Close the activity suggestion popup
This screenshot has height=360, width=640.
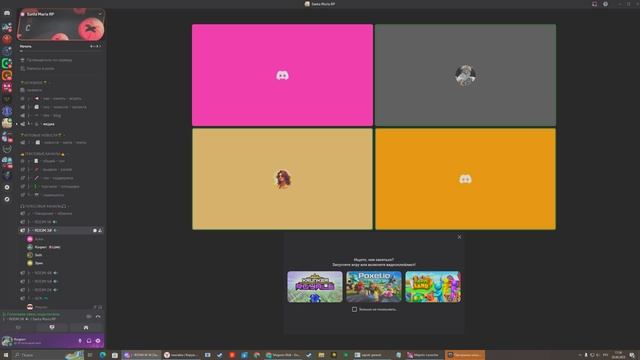click(x=459, y=237)
